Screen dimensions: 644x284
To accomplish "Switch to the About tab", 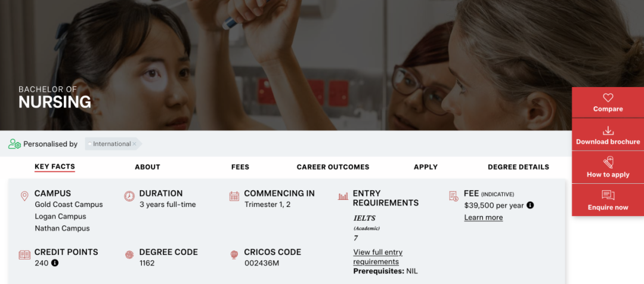I will (x=147, y=167).
